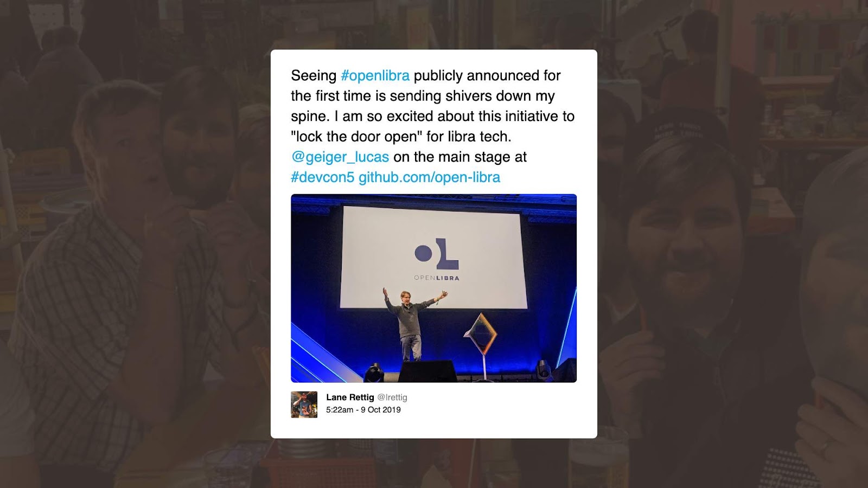Click the tweet's first line starting with Seeing
Image resolution: width=868 pixels, height=488 pixels.
pyautogui.click(x=426, y=75)
